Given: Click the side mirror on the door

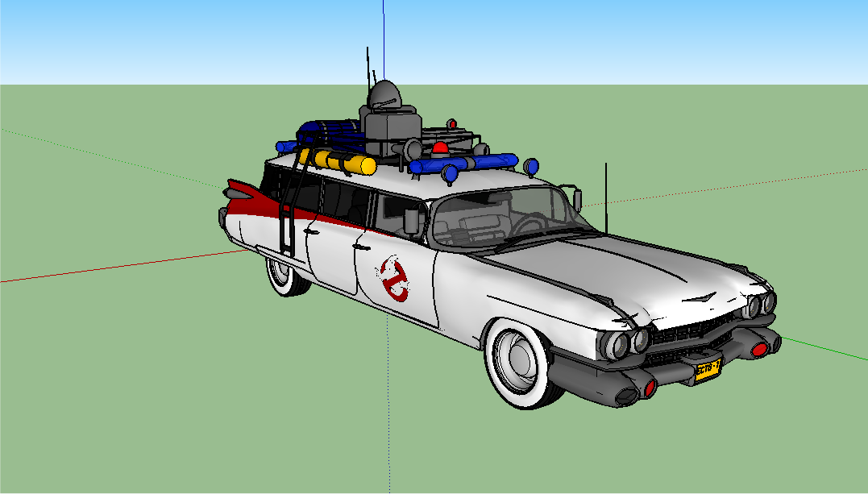Looking at the screenshot, I should 413,221.
